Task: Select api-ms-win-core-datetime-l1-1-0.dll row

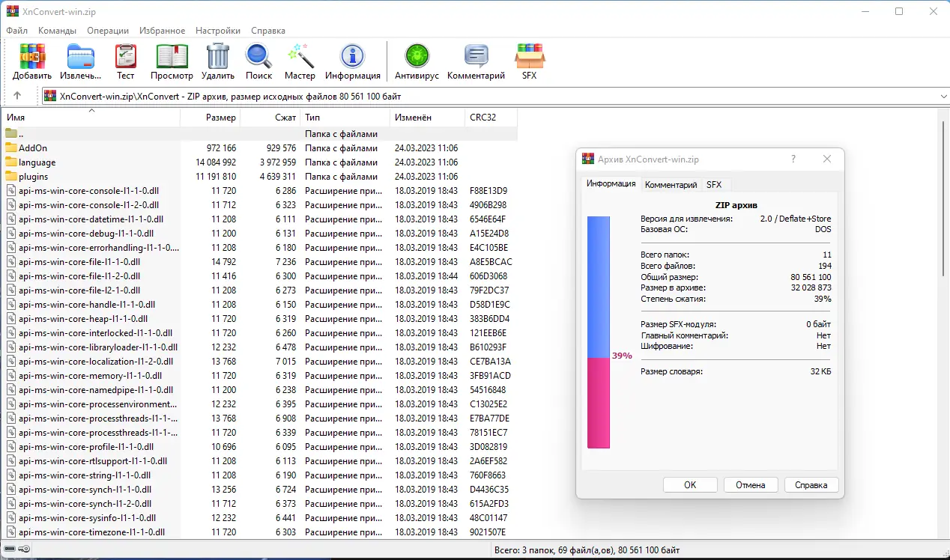Action: [260, 219]
